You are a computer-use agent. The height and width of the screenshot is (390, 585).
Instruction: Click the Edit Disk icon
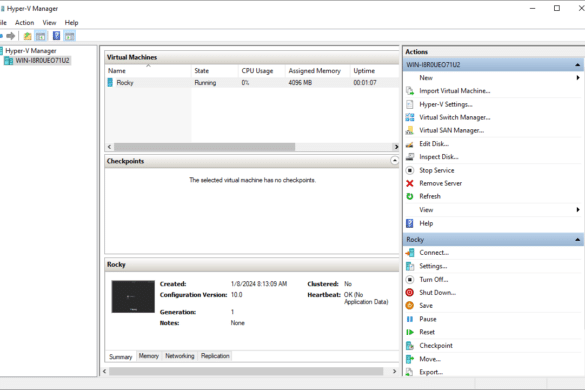coord(410,144)
